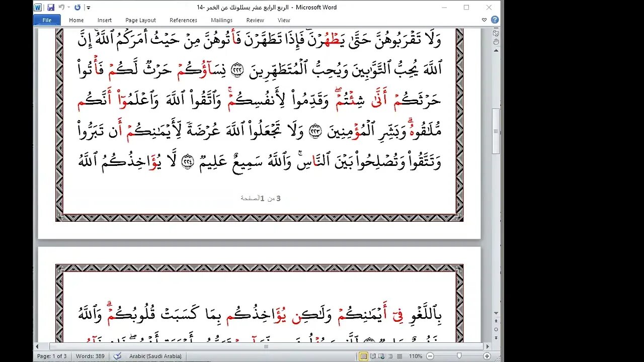Open the References tab
This screenshot has width=644, height=362.
coord(183,20)
